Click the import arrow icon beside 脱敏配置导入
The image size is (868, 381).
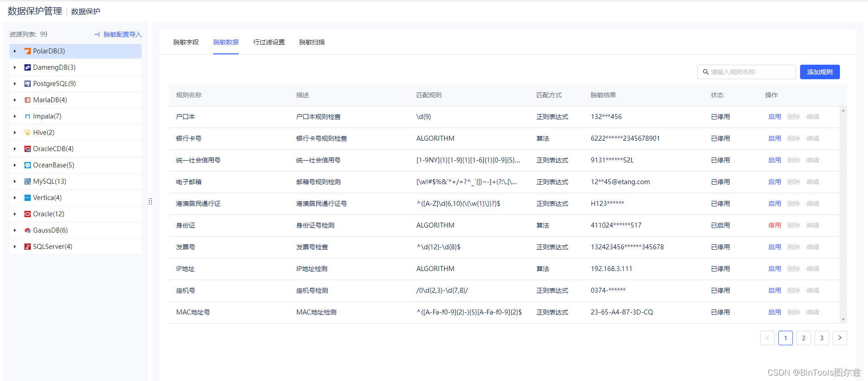(97, 34)
